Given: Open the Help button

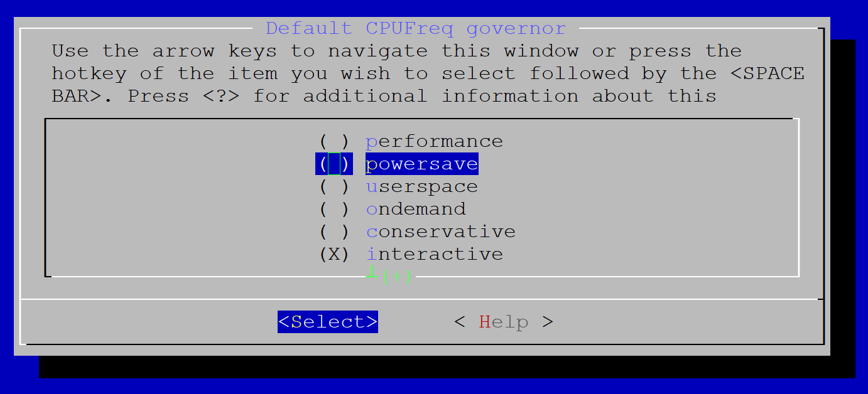Looking at the screenshot, I should [503, 322].
